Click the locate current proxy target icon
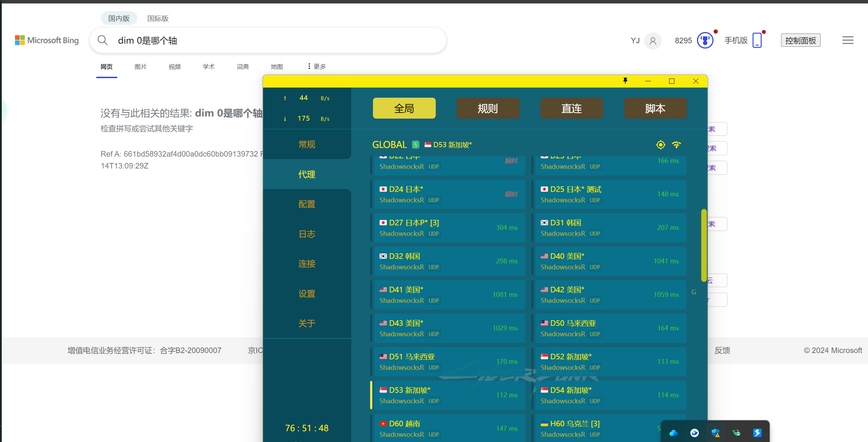The height and width of the screenshot is (442, 868). 660,145
